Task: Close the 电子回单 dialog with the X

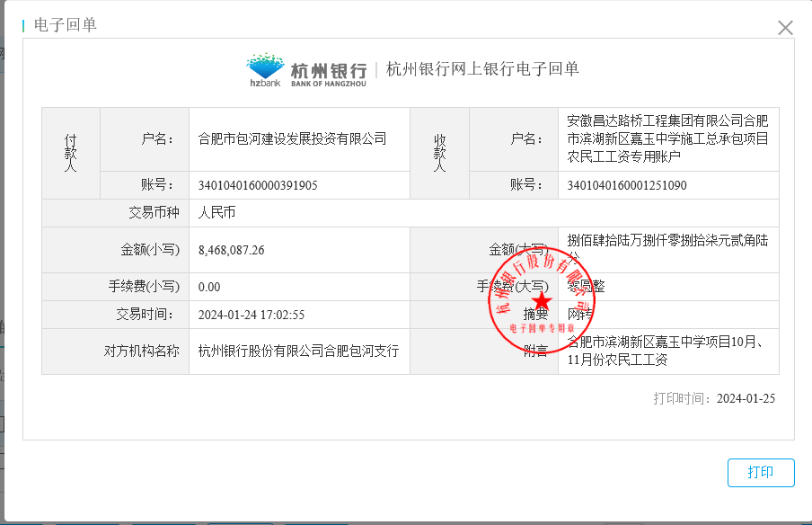Action: click(x=785, y=28)
